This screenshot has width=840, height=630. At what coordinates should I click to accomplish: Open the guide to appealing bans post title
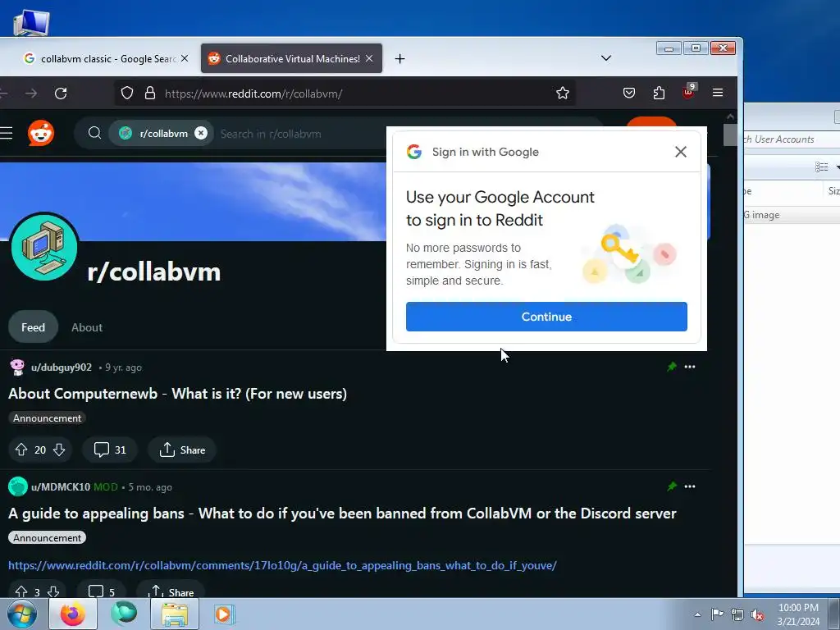(342, 514)
